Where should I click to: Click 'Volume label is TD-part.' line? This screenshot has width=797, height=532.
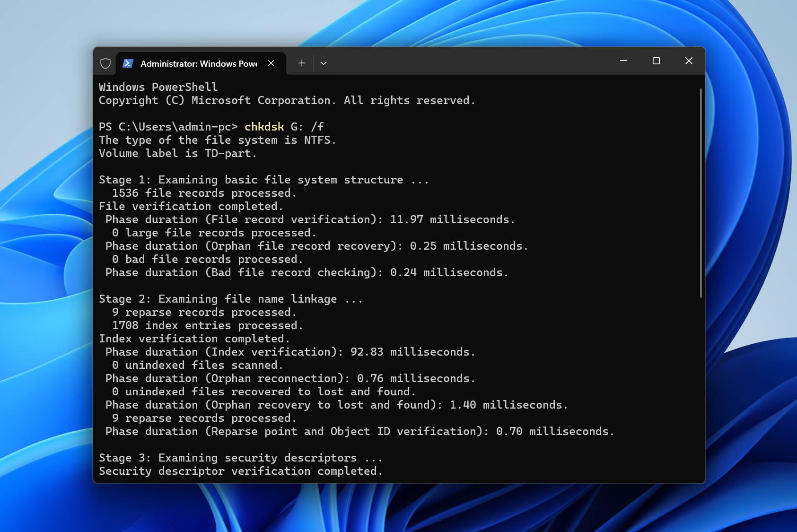177,153
